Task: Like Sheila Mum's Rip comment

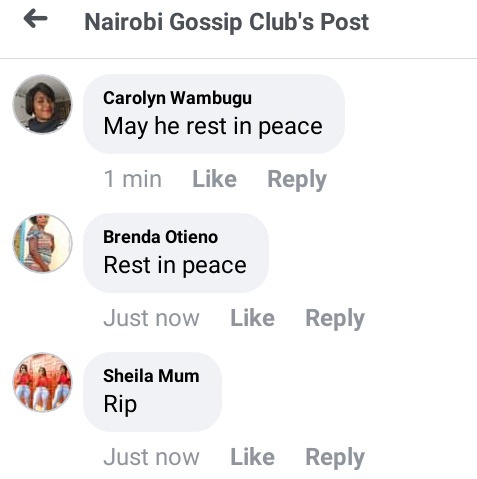Action: click(x=253, y=457)
